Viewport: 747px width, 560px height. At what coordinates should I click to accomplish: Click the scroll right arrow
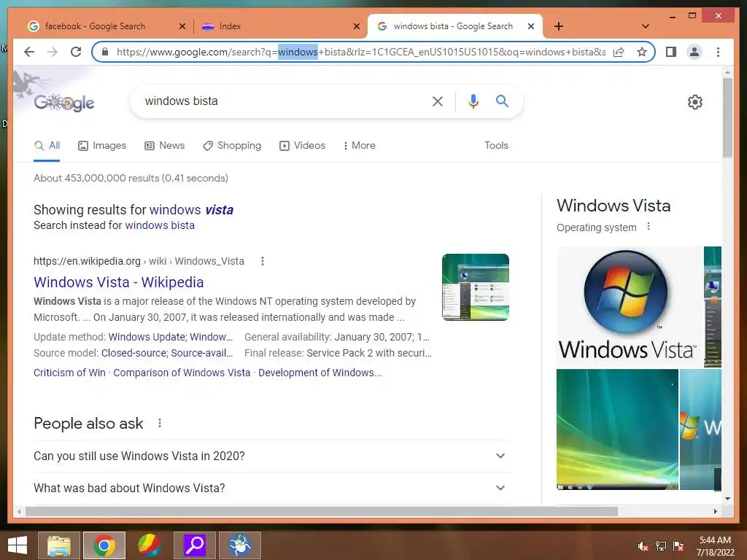click(x=715, y=511)
